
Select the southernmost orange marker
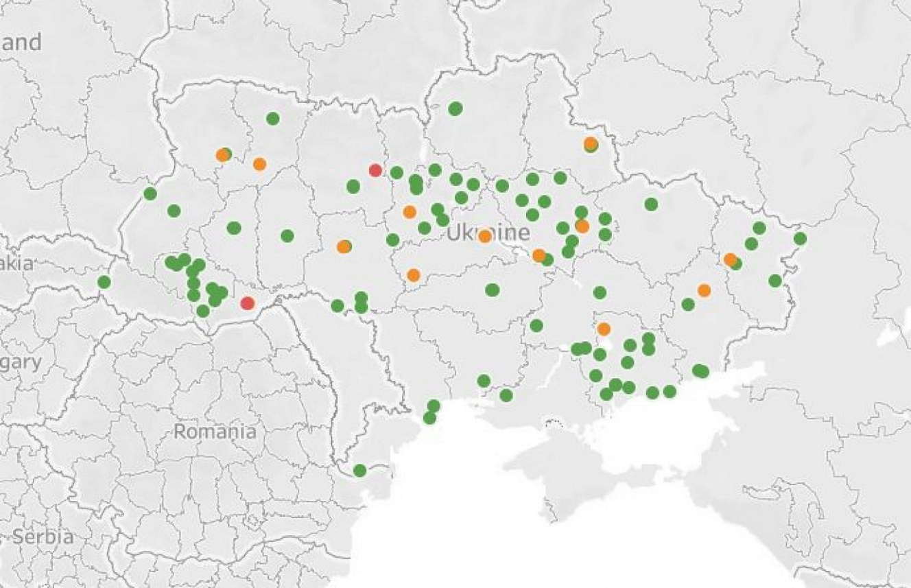604,329
